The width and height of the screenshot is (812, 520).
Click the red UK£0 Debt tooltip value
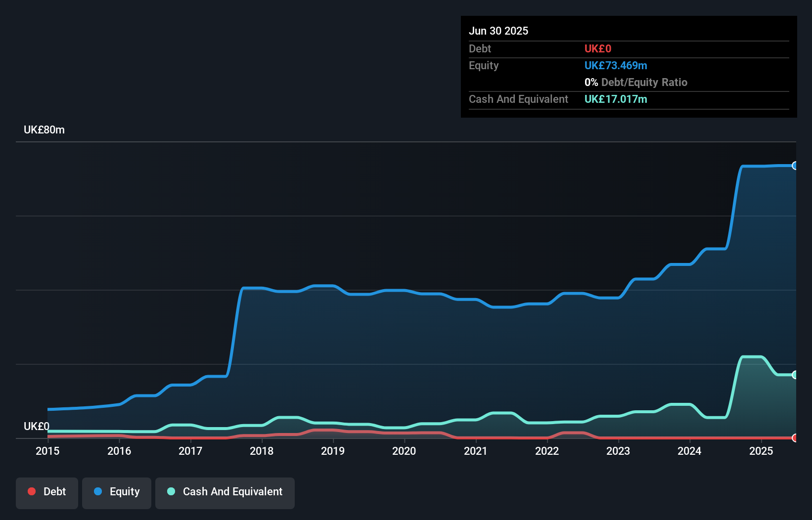point(598,49)
